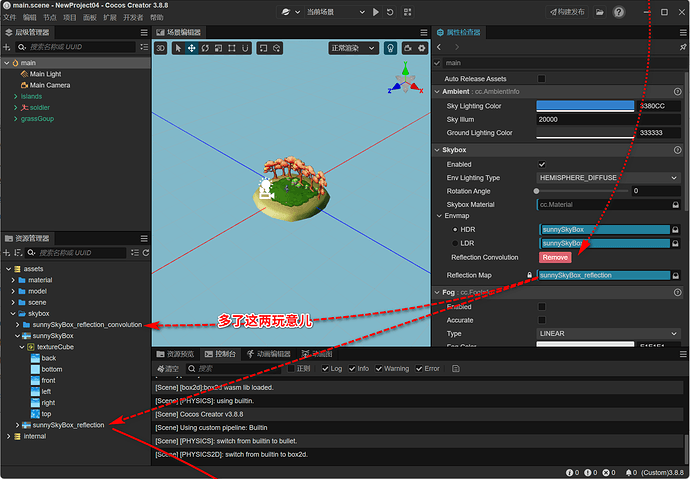
Task: Click the sort icon in assets panel
Action: tap(18, 252)
